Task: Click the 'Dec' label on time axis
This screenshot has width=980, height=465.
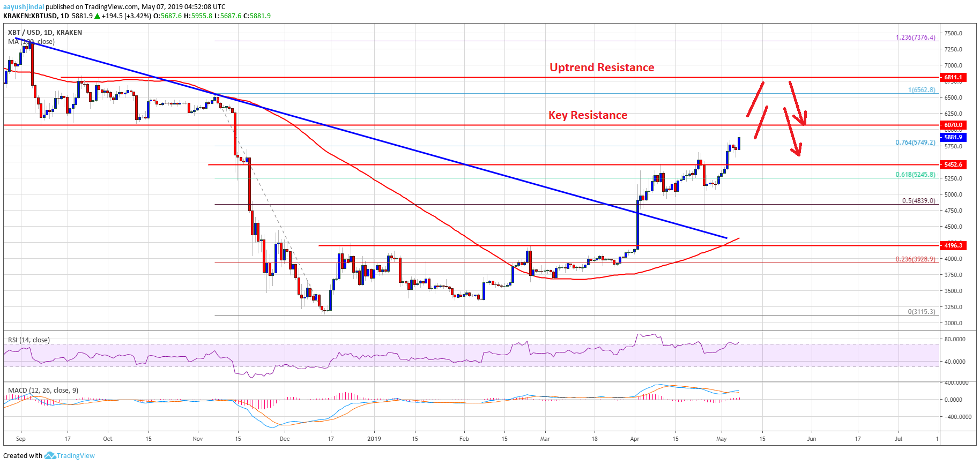Action: pos(285,439)
